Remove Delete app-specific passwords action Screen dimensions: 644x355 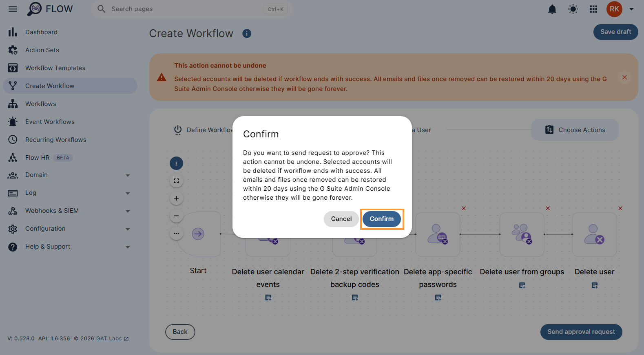click(464, 208)
